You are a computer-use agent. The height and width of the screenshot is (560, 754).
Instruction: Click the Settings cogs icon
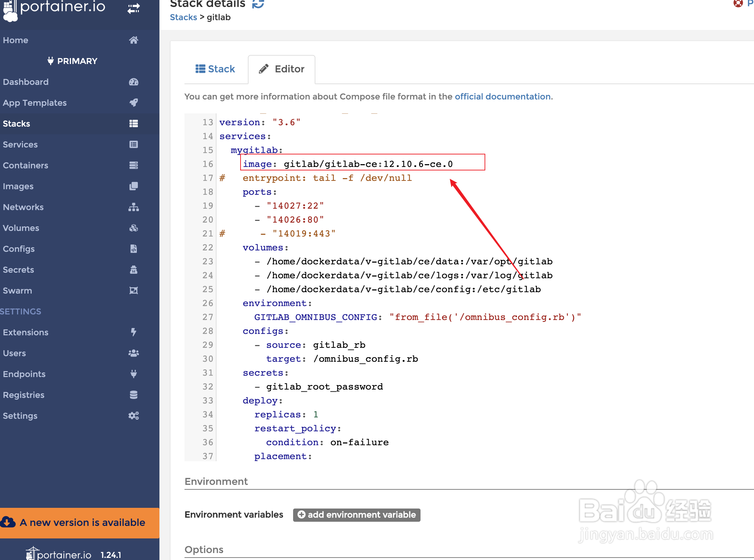[134, 416]
